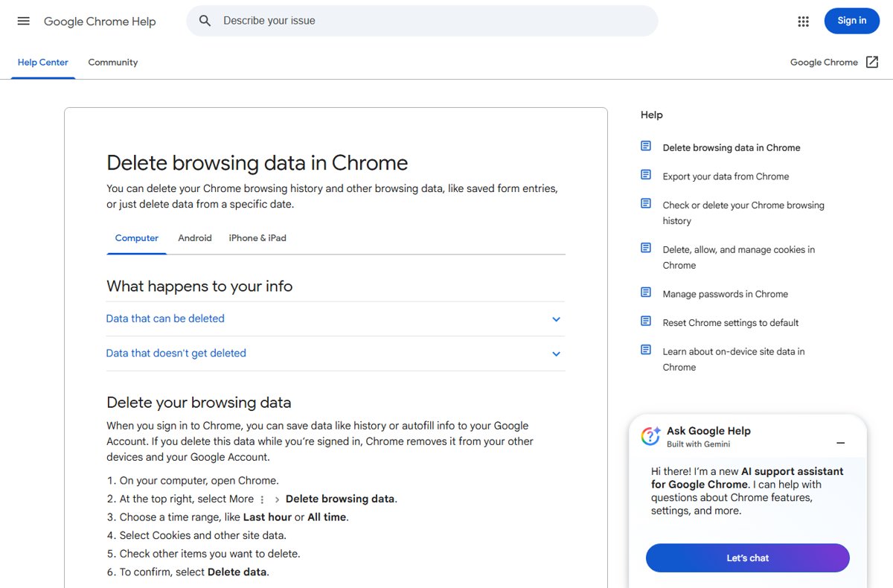The image size is (893, 588).
Task: Open the hamburger main menu
Action: 24,21
